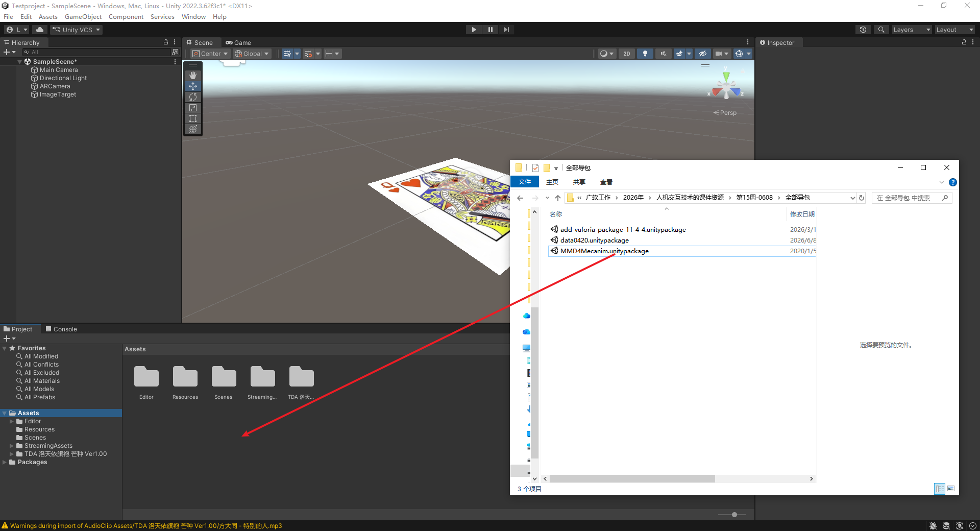The width and height of the screenshot is (980, 531).
Task: Collapse the SampleScene tree node
Action: 20,62
